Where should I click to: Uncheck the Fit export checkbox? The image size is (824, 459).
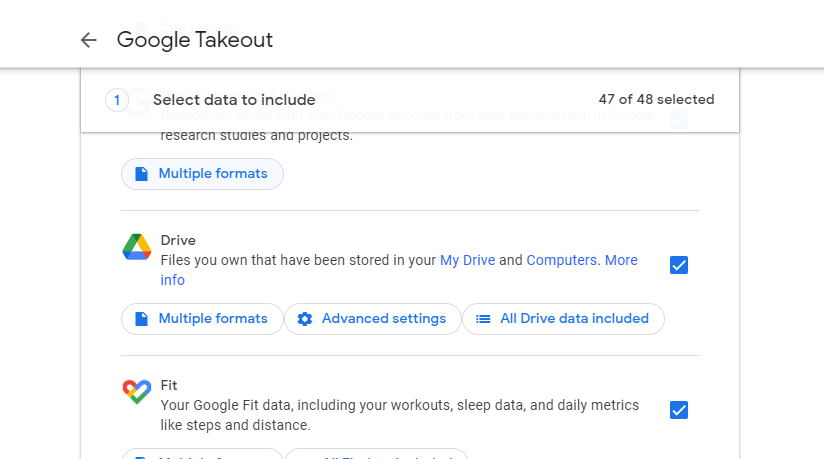point(678,410)
